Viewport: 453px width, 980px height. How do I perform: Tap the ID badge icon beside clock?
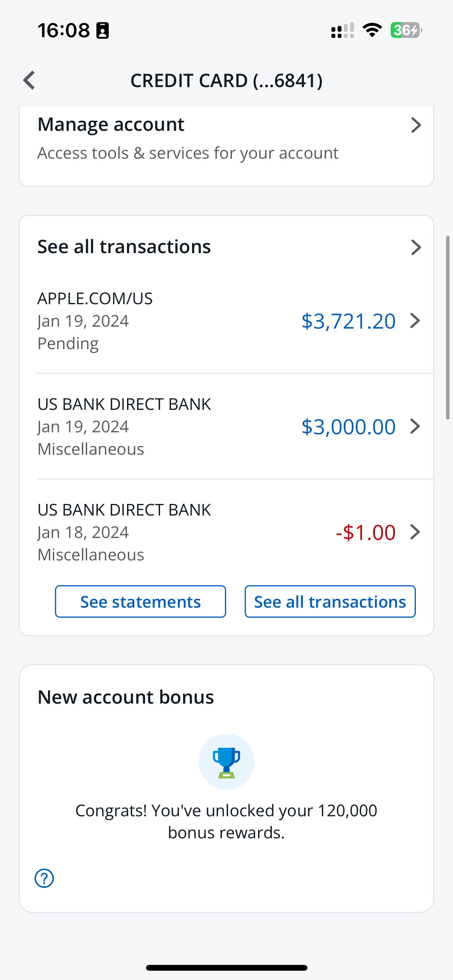[103, 31]
